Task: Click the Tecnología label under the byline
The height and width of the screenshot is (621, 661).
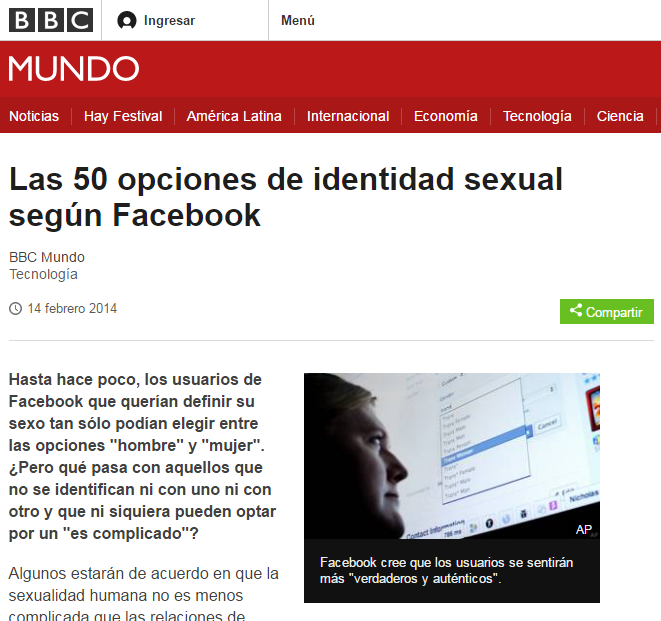Action: (43, 274)
